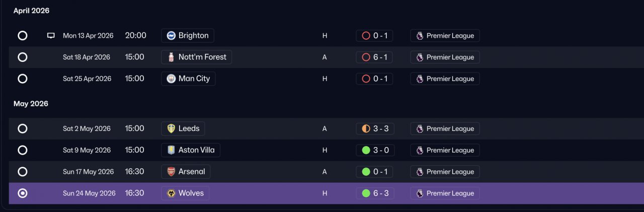Click the Premier League logo on the Wolves row
Screen dimensions: 644x212
click(x=420, y=194)
